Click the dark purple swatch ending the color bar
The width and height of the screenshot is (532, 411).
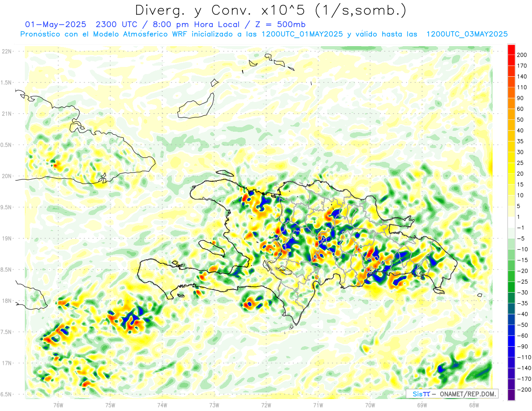511,395
